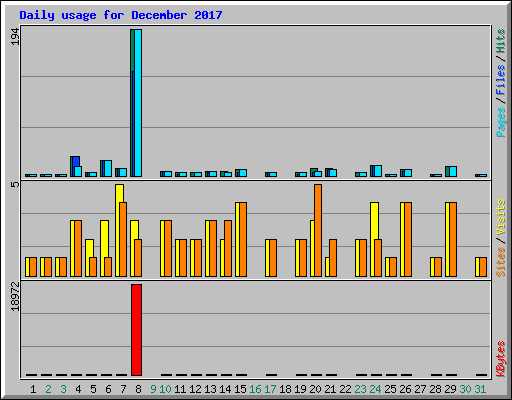Click day label 7 on x-axis
Viewport: 512px width, 400px height.
123,389
